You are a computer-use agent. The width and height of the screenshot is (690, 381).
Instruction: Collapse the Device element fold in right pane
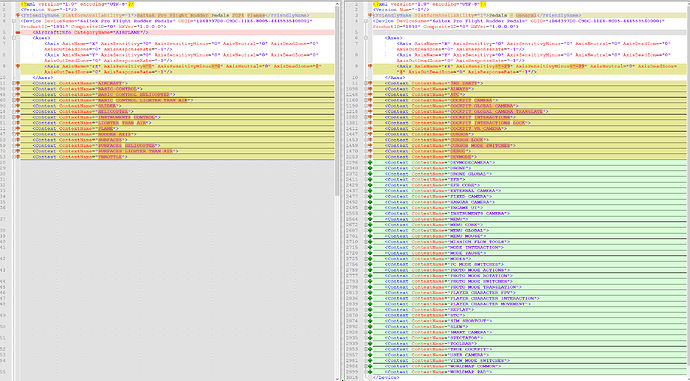366,21
